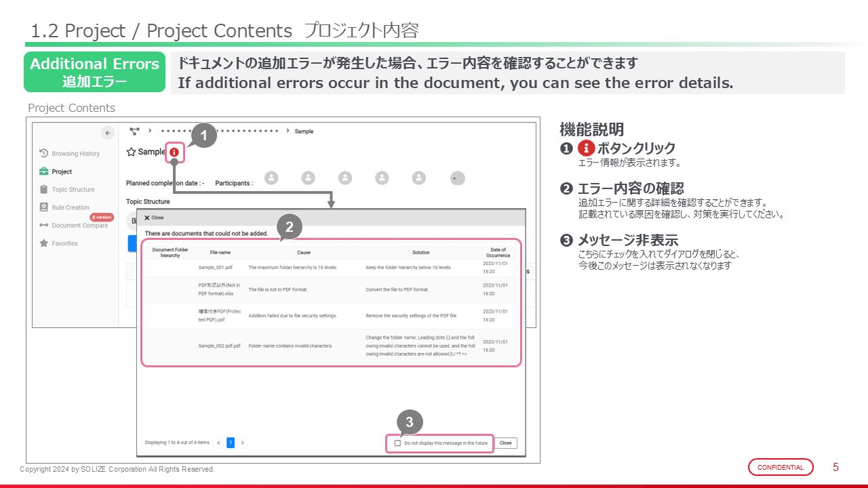Viewport: 868px width, 488px height.
Task: Open Topic Structure in the sidebar
Action: pos(73,190)
